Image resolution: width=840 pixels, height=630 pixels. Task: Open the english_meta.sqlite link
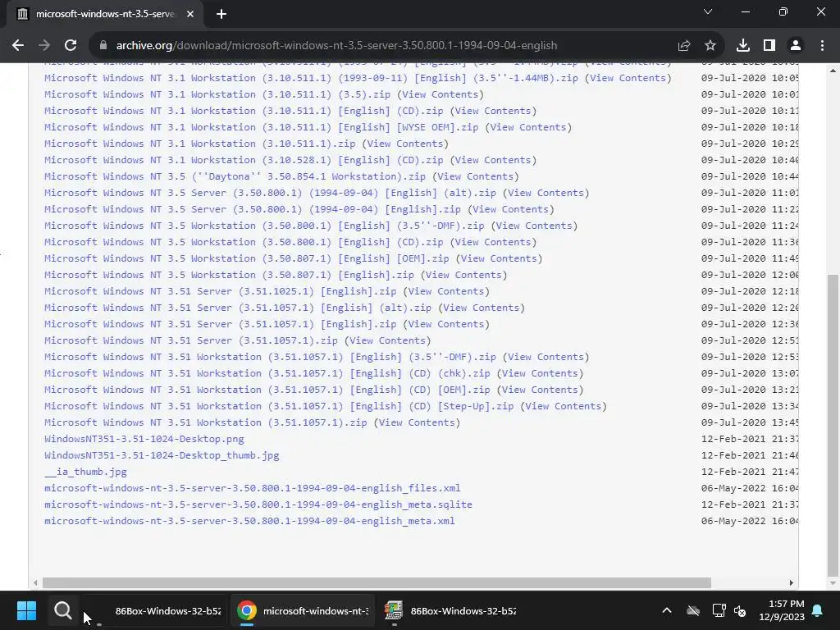pos(258,504)
